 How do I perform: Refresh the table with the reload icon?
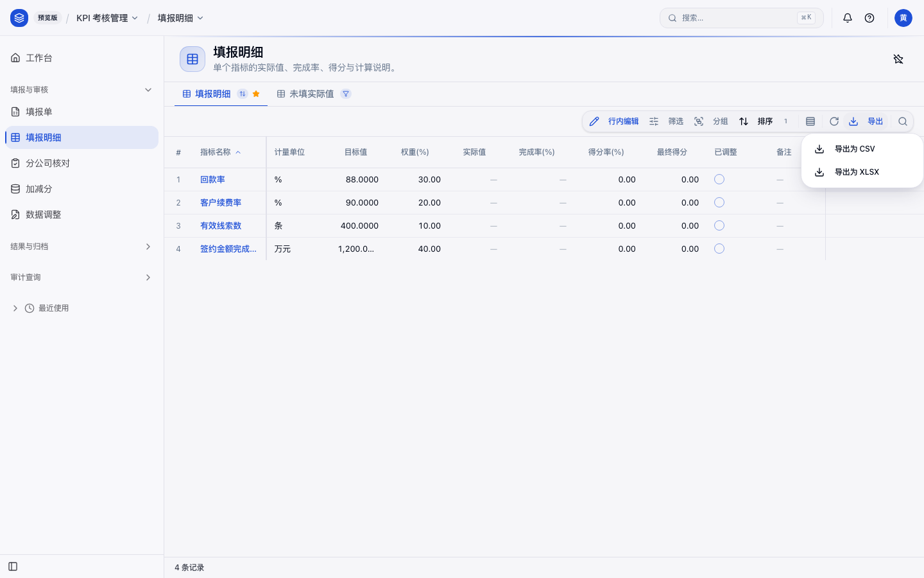pos(834,121)
